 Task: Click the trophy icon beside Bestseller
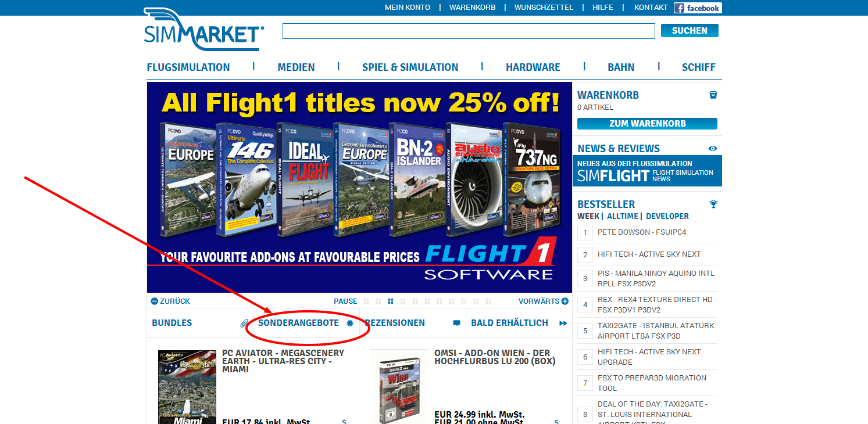pyautogui.click(x=713, y=204)
